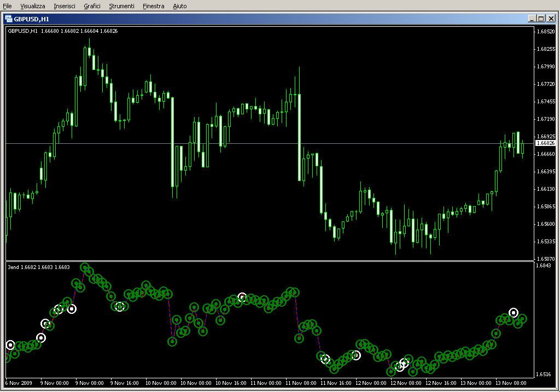Click the 1.66925 price axis label

546,136
